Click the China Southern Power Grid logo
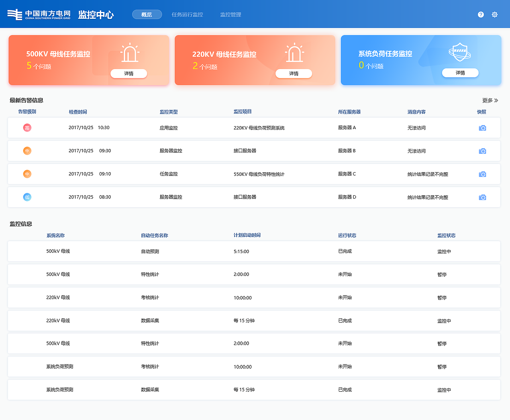The image size is (510, 420). 39,15
